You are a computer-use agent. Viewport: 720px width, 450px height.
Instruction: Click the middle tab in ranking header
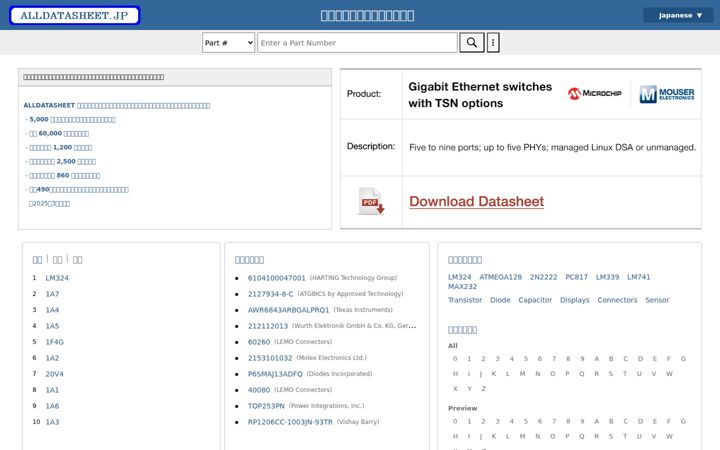tap(57, 260)
